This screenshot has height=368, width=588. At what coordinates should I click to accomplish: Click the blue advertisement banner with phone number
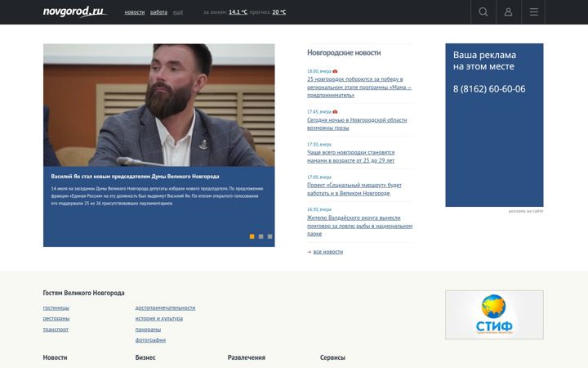(x=494, y=125)
